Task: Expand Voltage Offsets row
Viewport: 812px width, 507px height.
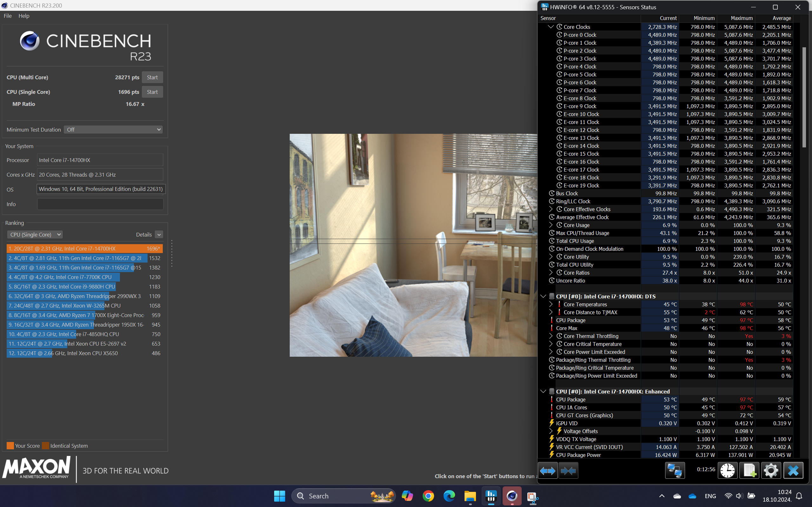Action: 551,431
